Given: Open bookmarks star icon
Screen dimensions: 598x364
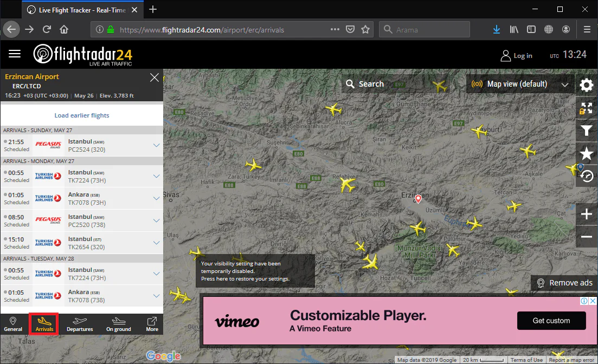Looking at the screenshot, I should pos(587,153).
